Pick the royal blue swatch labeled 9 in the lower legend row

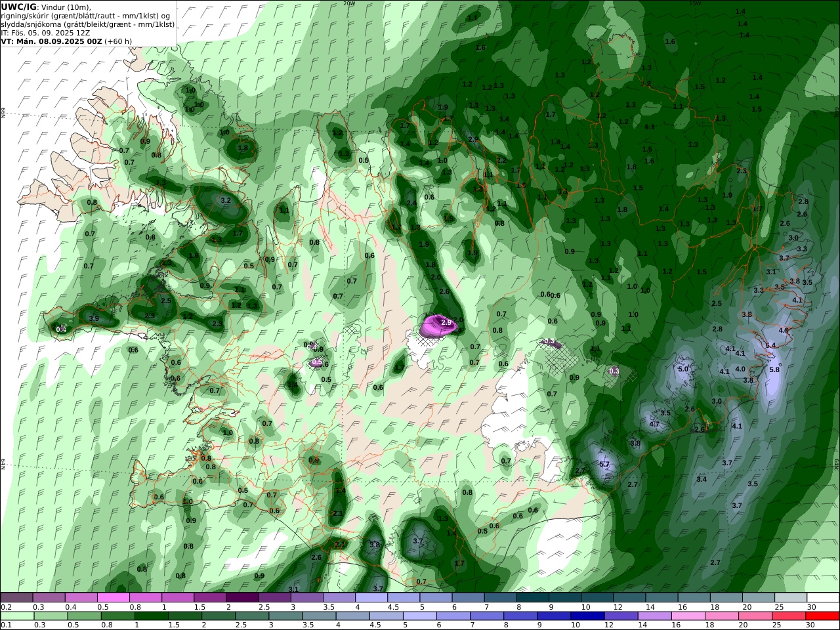[554, 616]
